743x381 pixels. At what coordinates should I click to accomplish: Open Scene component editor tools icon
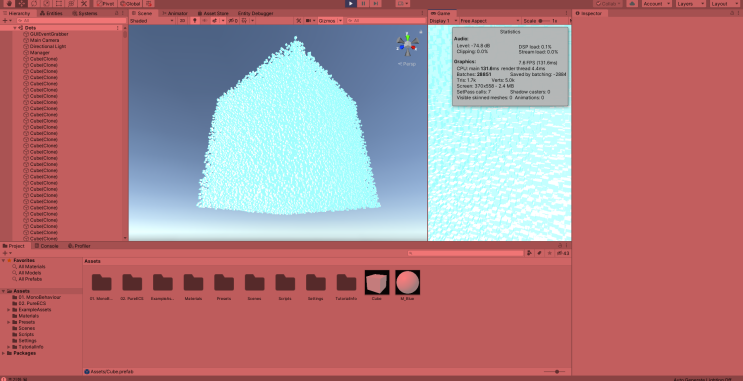coord(298,21)
